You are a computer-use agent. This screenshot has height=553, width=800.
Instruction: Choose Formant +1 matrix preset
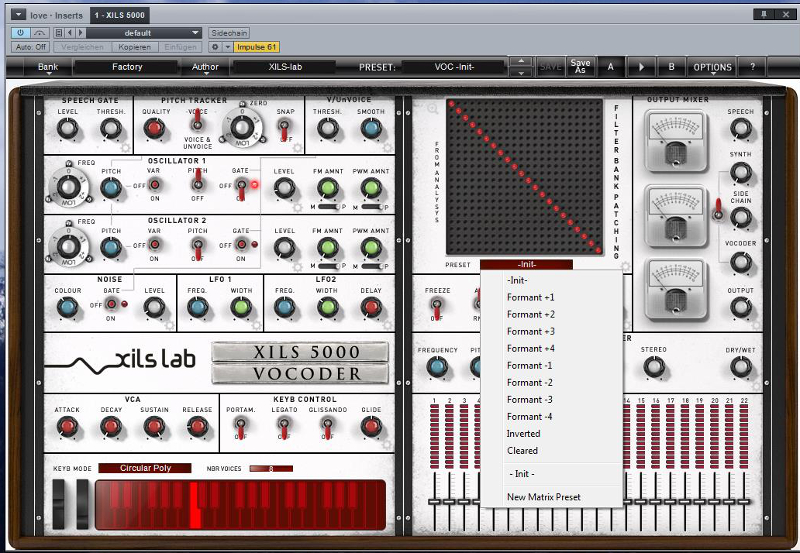[x=551, y=297]
